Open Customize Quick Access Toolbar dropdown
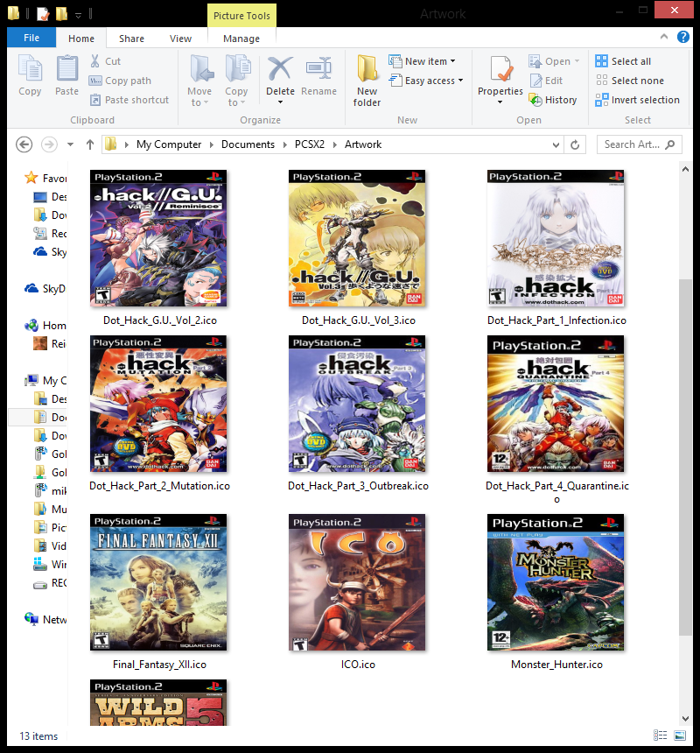The image size is (700, 753). coord(78,16)
